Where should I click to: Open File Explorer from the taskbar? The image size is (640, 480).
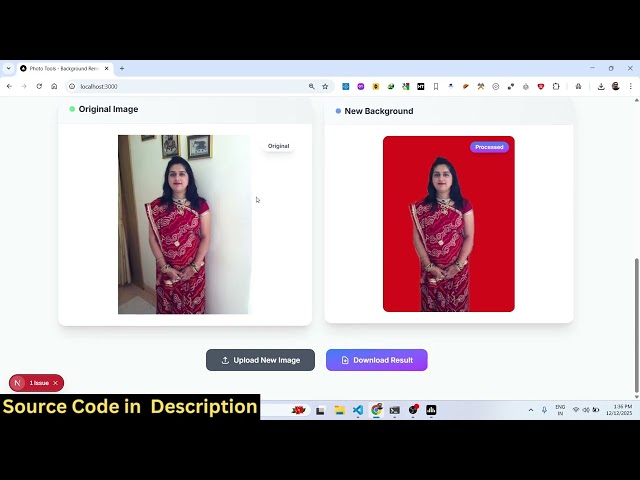(x=339, y=410)
